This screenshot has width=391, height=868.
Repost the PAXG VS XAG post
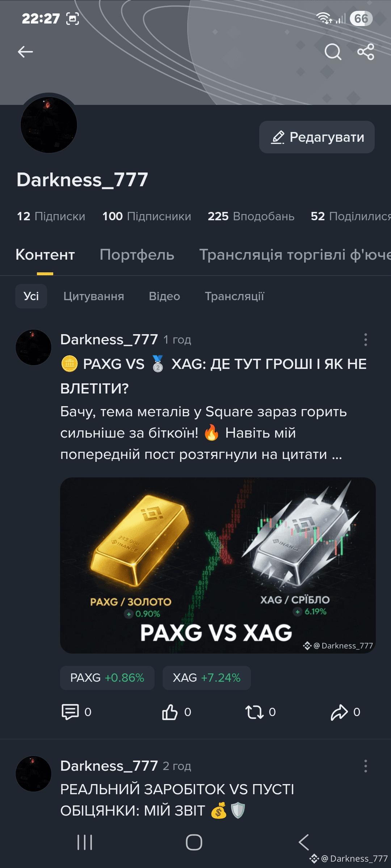[x=260, y=712]
